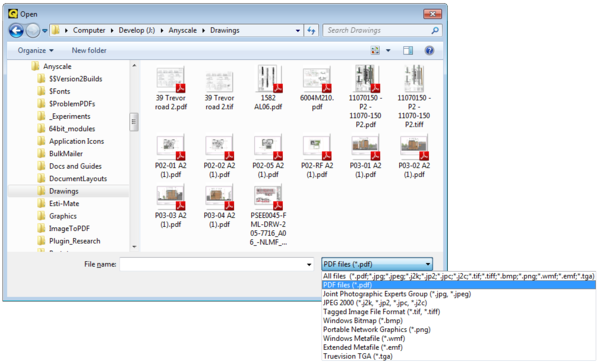
Task: Open the view options dropdown arrow
Action: pyautogui.click(x=388, y=51)
